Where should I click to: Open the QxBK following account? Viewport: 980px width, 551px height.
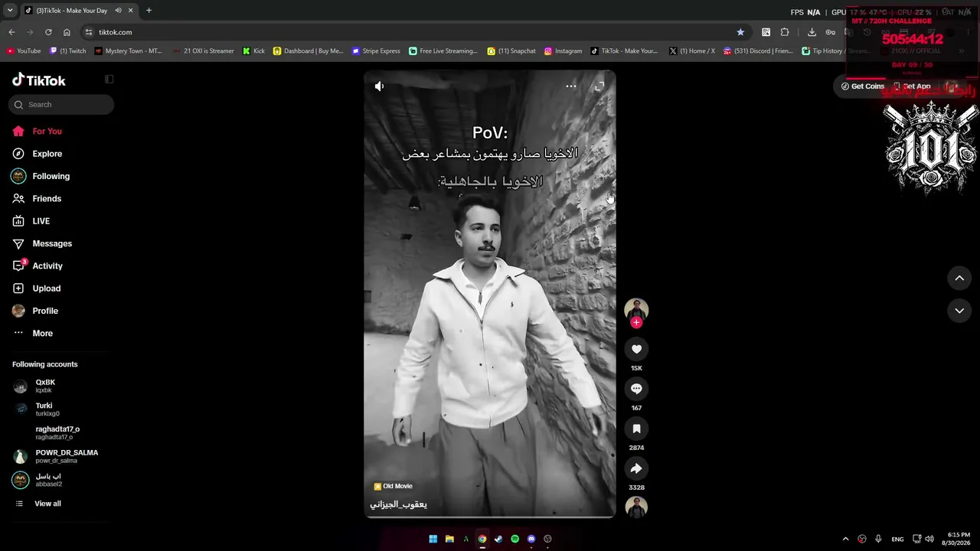34,386
